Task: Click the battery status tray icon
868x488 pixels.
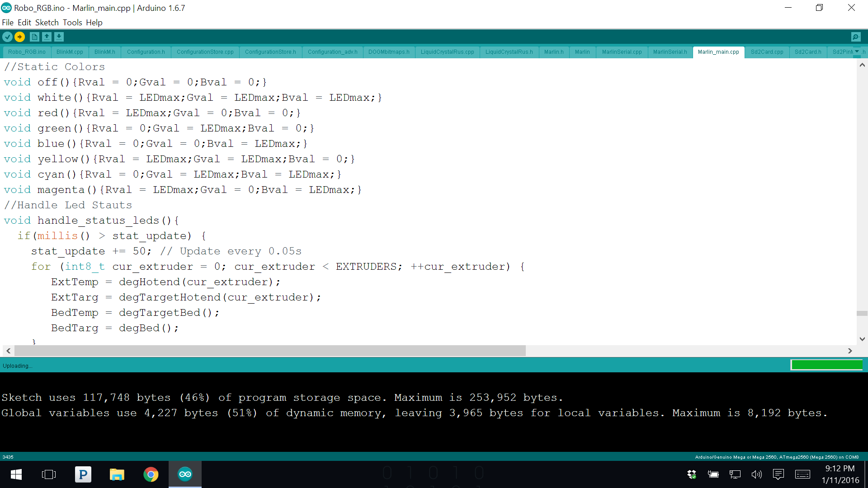Action: click(713, 474)
